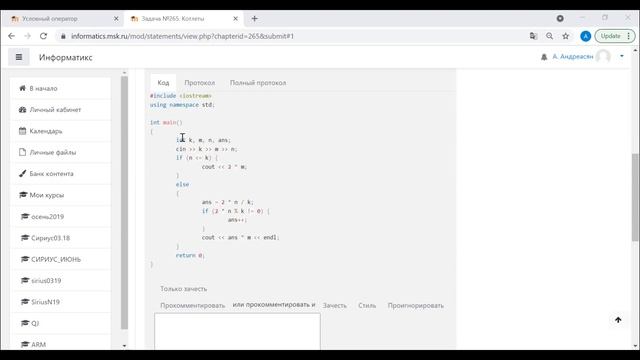640x360 pixels.
Task: Click the Update button in Chrome toolbar
Action: coord(611,36)
